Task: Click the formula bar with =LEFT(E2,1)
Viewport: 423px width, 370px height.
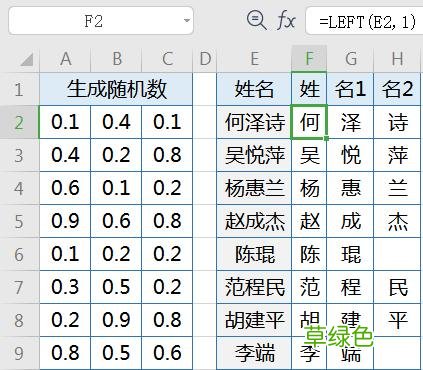Action: [365, 21]
